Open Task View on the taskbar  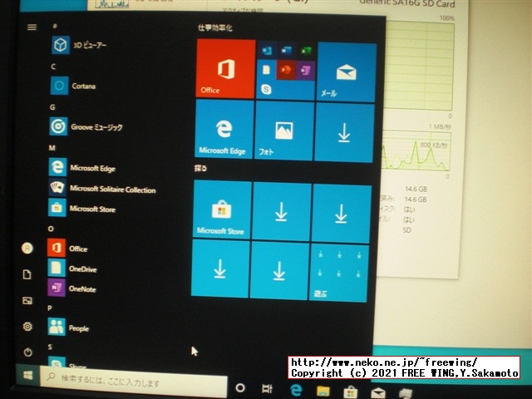tap(268, 388)
